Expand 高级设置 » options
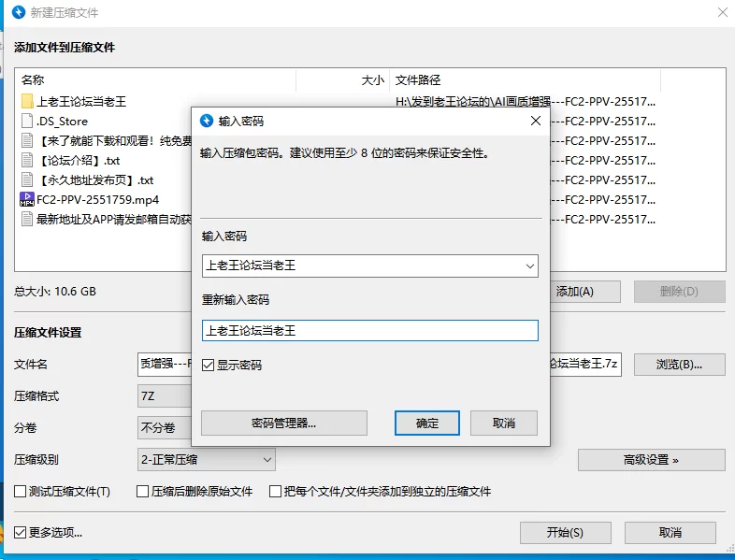This screenshot has width=735, height=560. pyautogui.click(x=651, y=460)
